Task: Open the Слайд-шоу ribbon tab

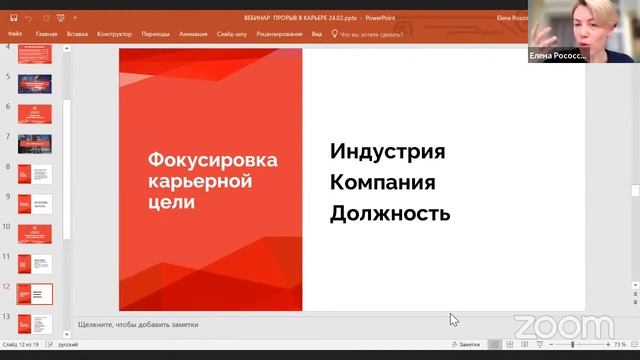Action: pos(232,34)
